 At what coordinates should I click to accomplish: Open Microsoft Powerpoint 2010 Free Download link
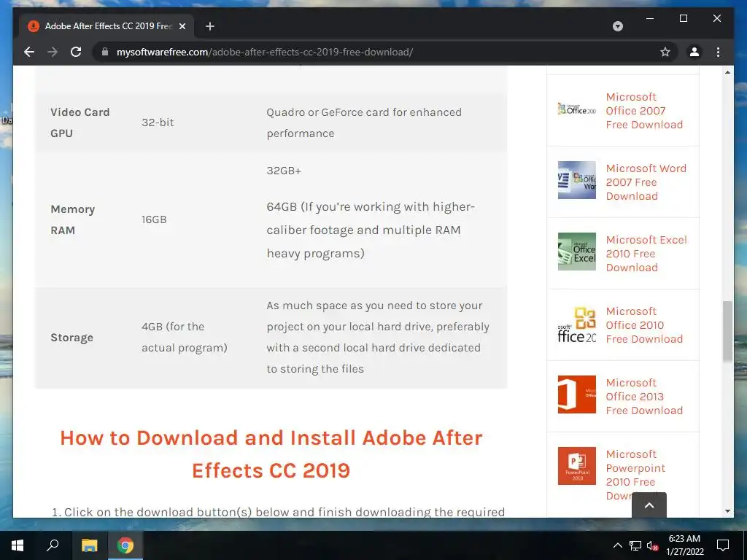(635, 474)
